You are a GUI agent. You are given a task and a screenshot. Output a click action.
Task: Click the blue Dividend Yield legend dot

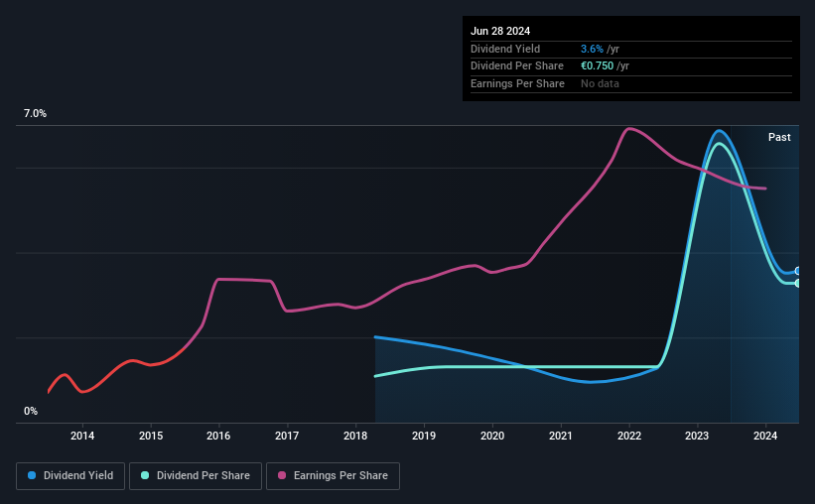32,475
